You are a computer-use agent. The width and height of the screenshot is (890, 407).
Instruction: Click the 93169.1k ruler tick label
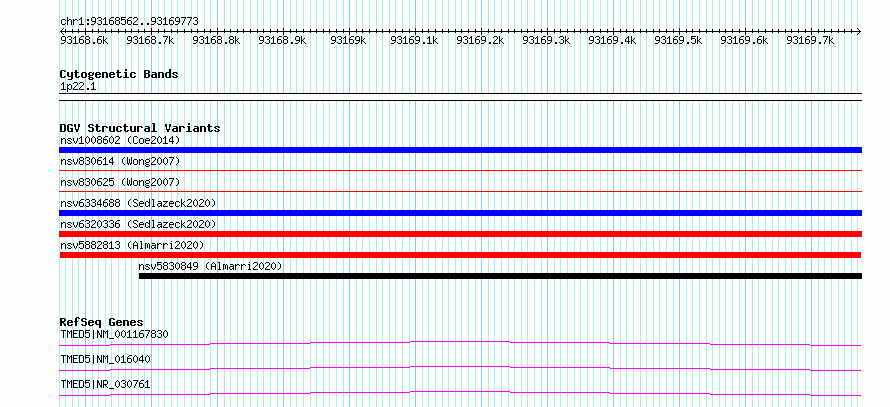(414, 40)
